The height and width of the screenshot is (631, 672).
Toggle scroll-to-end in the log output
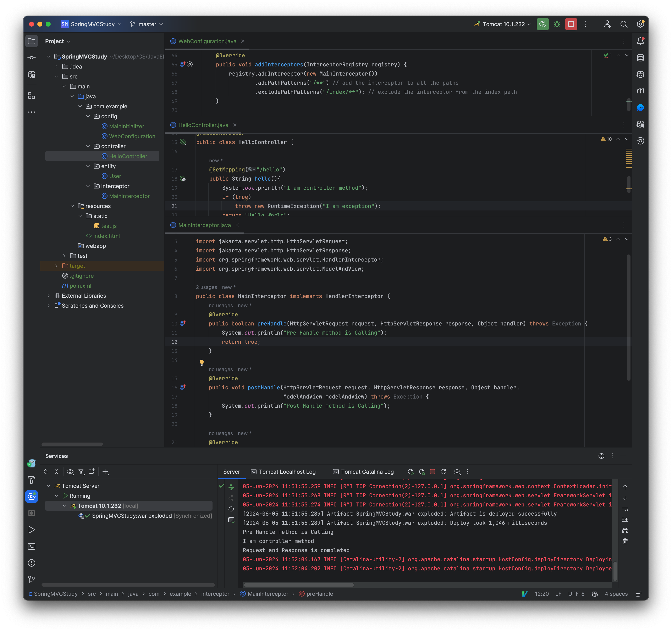pos(625,519)
